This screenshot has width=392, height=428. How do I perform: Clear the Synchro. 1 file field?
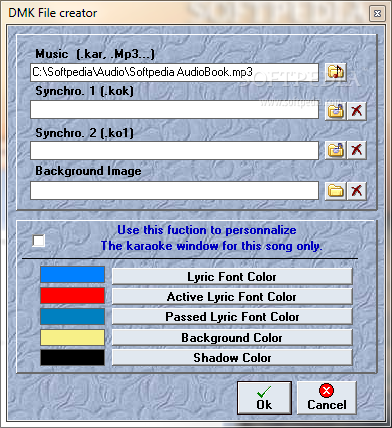click(x=357, y=111)
